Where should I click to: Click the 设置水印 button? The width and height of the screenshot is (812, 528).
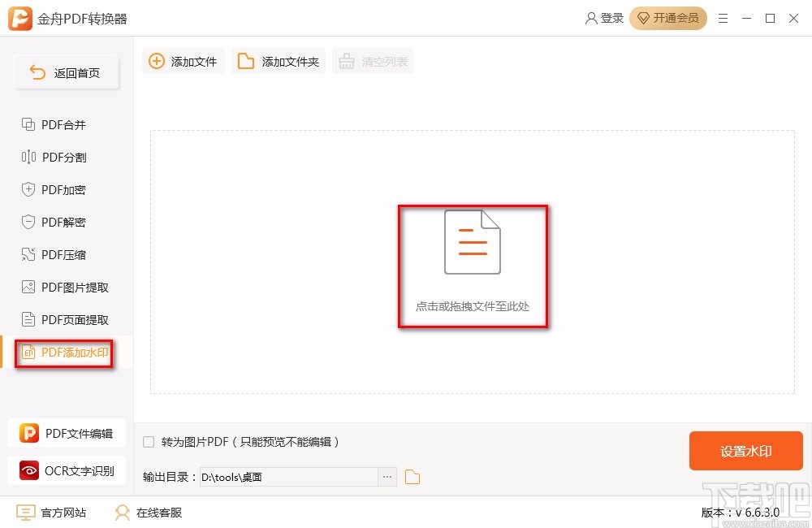point(745,451)
